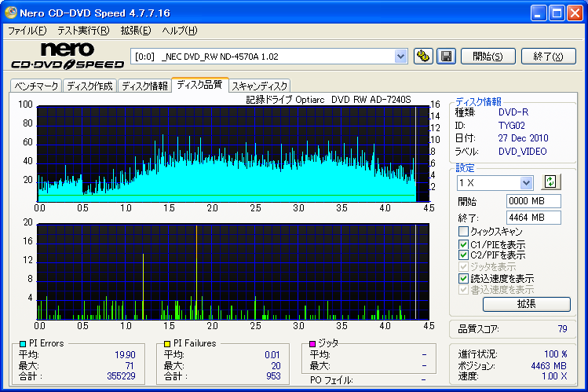Open the drive selection dropdown arrow

coord(400,57)
